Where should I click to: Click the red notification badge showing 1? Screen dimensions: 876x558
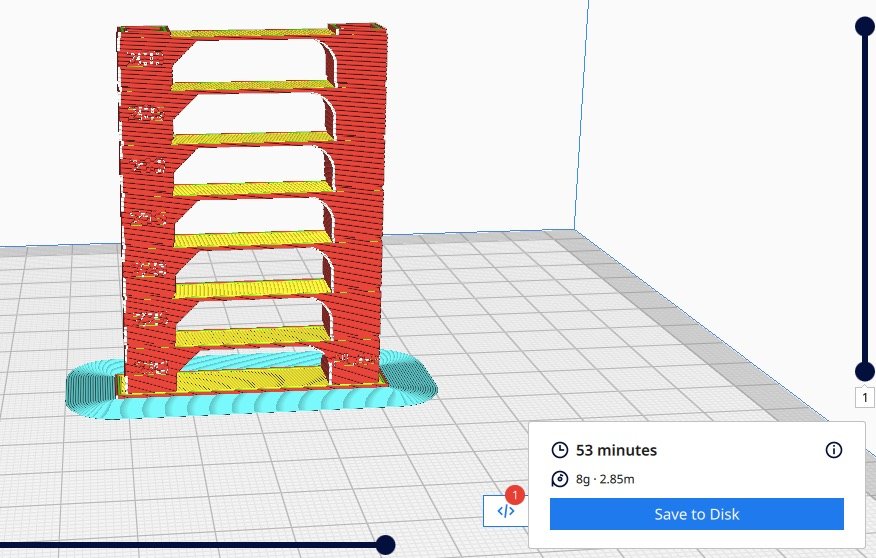(515, 495)
